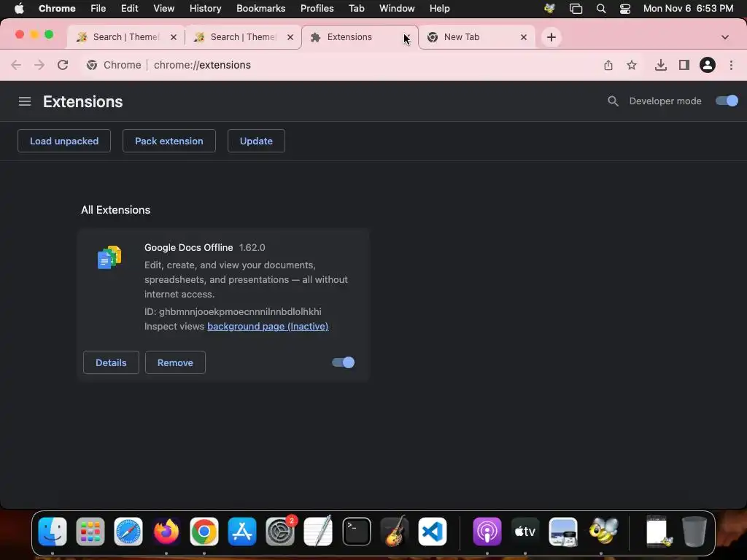Open App Store from the dock
The height and width of the screenshot is (560, 747).
coord(242,531)
